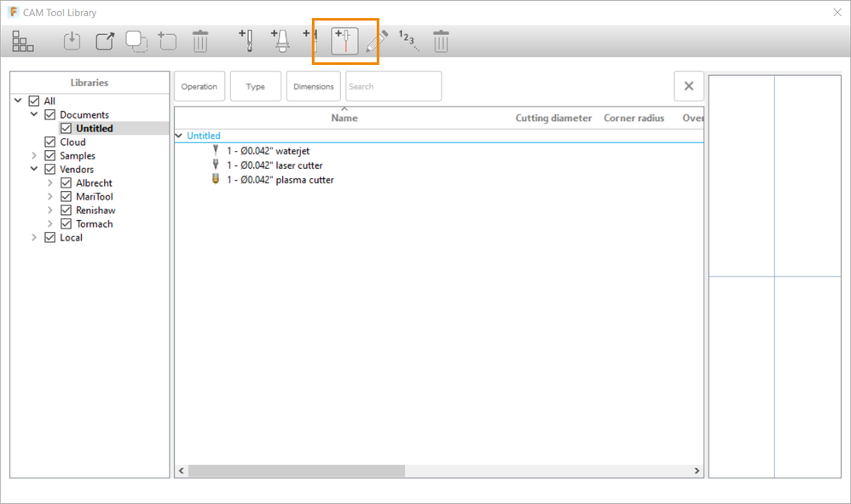Screen dimensions: 851x504
Task: Expand the Local library node
Action: click(x=33, y=238)
